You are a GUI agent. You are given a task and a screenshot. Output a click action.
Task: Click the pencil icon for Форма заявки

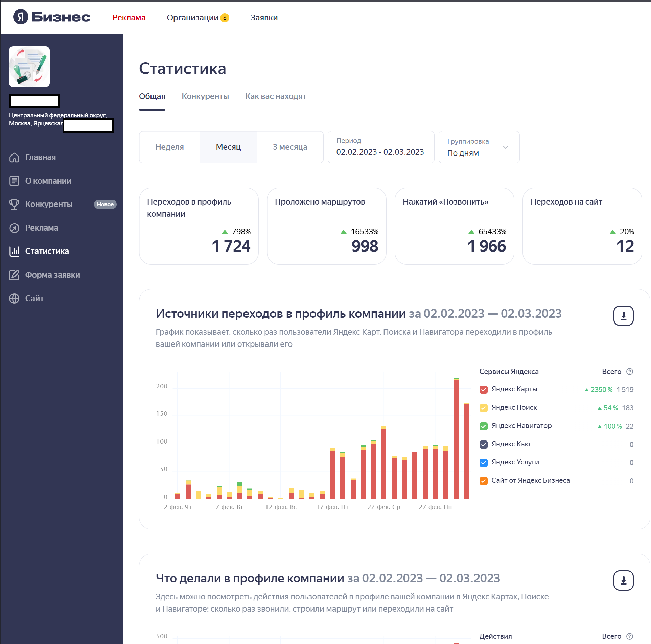point(14,275)
